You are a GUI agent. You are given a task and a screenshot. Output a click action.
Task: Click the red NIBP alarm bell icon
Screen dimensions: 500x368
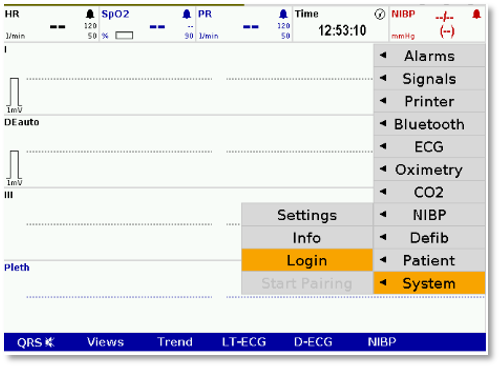click(x=477, y=14)
